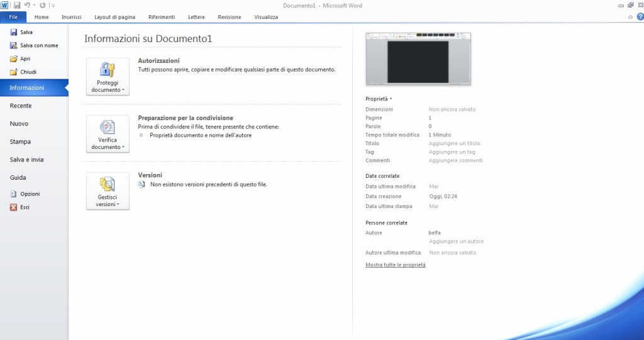Click the Chiudi text label in the sidebar
Viewport: 644px width, 340px height.
point(28,72)
